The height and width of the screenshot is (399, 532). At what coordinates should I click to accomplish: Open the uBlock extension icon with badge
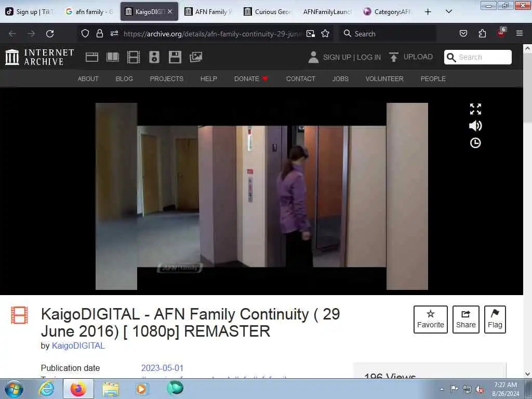501,33
